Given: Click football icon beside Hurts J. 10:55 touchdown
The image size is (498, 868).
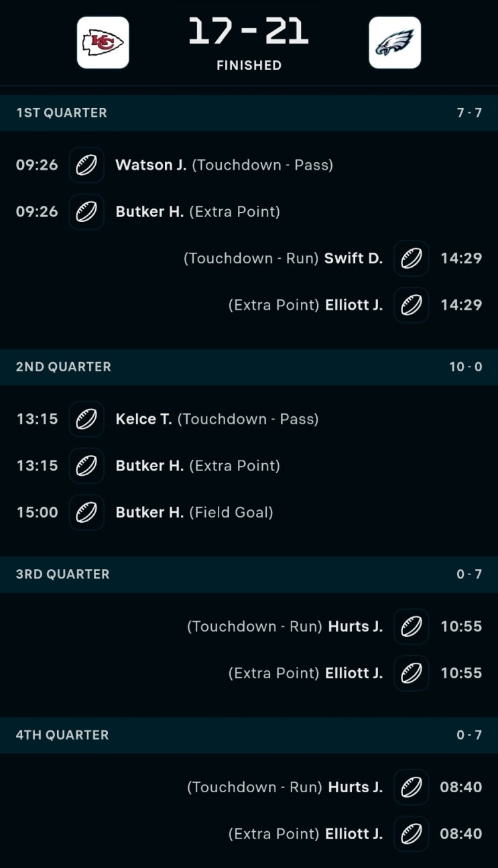Looking at the screenshot, I should pos(411,627).
